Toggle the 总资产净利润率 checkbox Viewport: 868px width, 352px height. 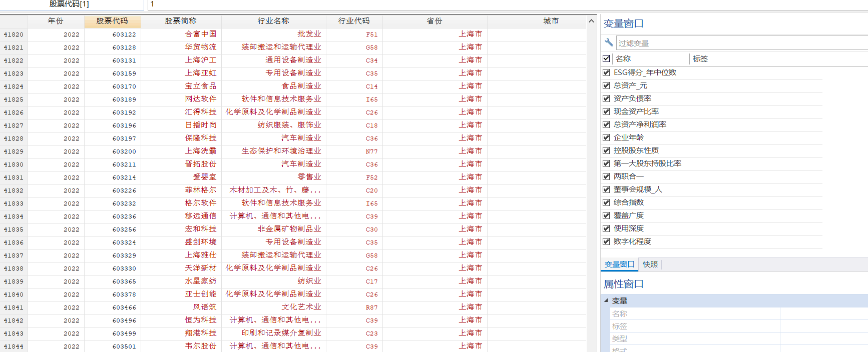606,124
